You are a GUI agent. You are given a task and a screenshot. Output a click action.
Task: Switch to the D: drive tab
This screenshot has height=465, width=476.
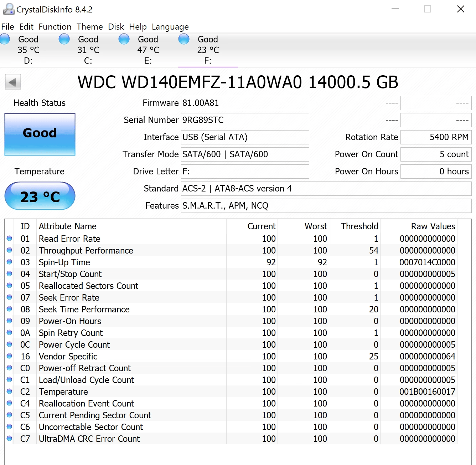[x=29, y=50]
